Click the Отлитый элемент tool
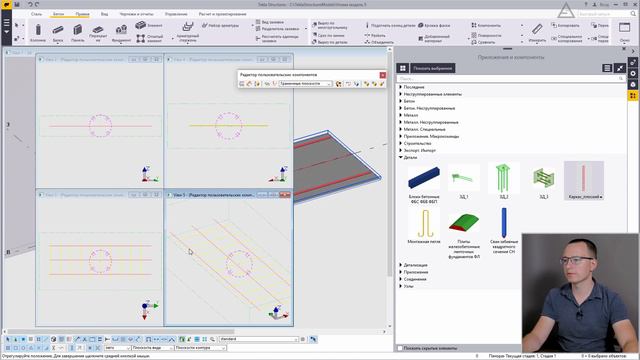Image resolution: width=640 pixels, height=360 pixels. [x=149, y=38]
